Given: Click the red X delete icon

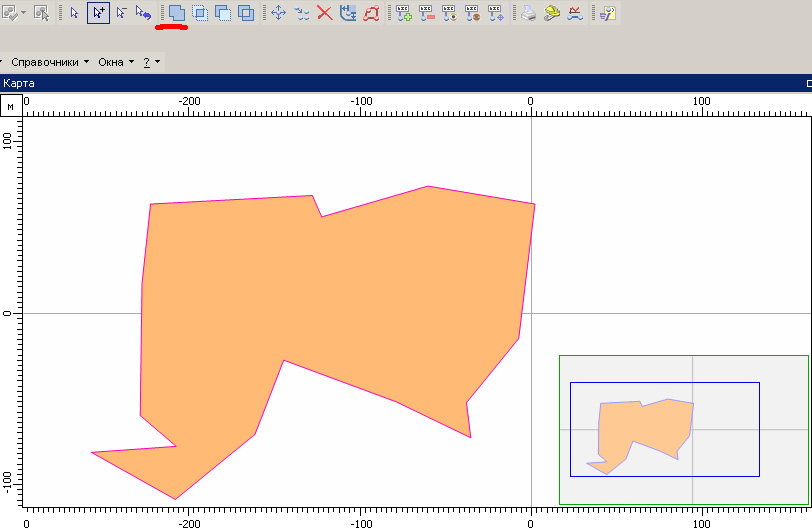Looking at the screenshot, I should coord(324,13).
